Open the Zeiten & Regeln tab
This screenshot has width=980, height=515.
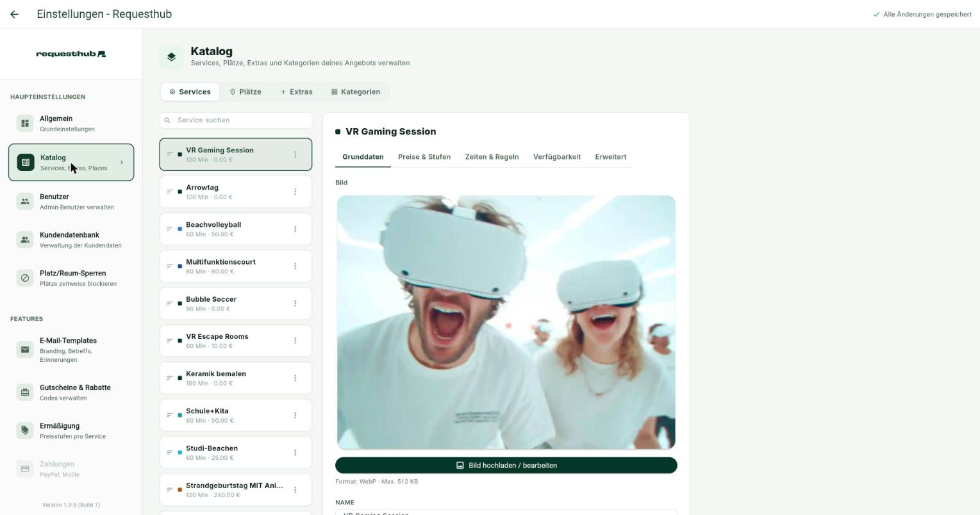coord(492,157)
